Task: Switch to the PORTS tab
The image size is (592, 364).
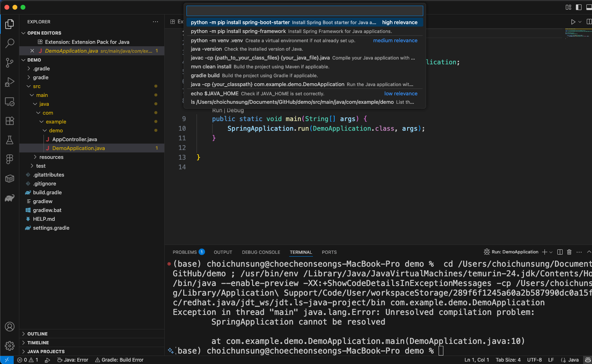Action: click(x=329, y=252)
